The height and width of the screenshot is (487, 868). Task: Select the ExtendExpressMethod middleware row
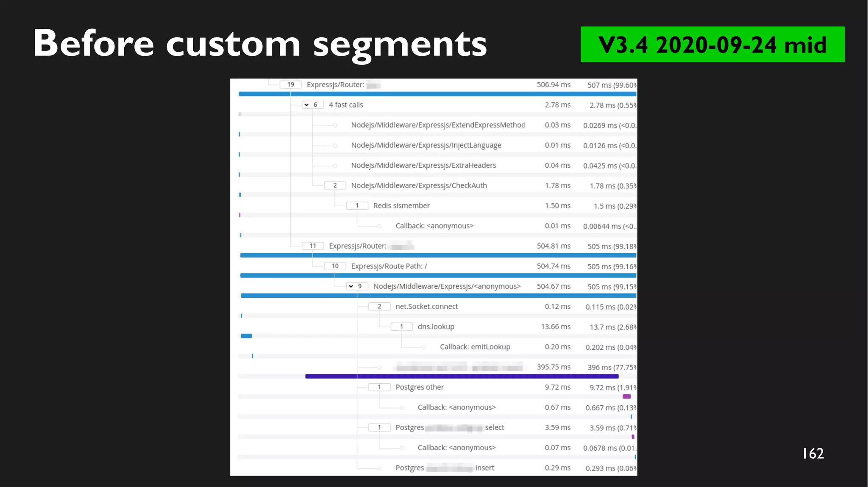(438, 125)
